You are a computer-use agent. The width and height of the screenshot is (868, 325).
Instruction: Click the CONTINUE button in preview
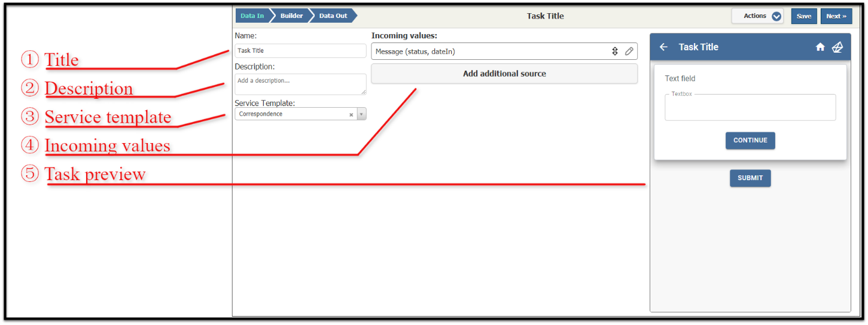[x=750, y=141]
